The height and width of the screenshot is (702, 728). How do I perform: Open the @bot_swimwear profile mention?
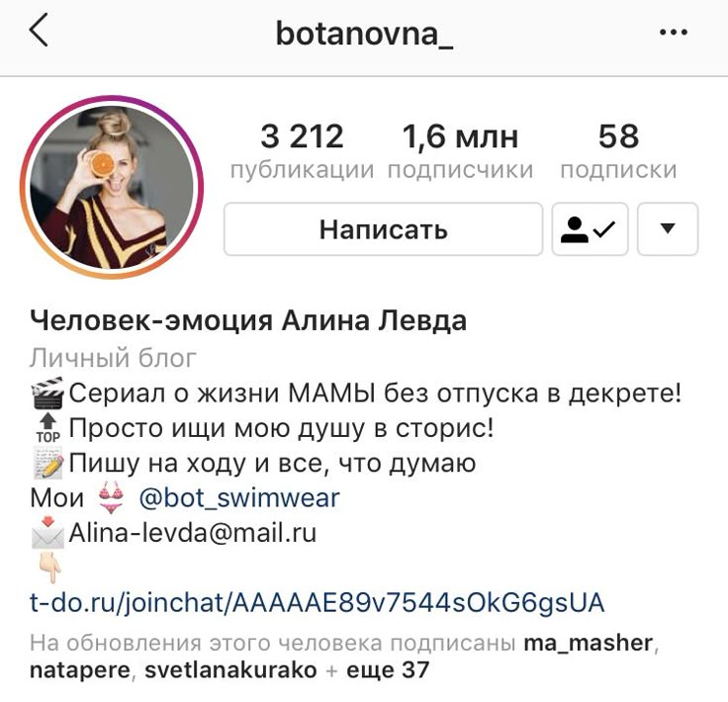click(x=239, y=498)
